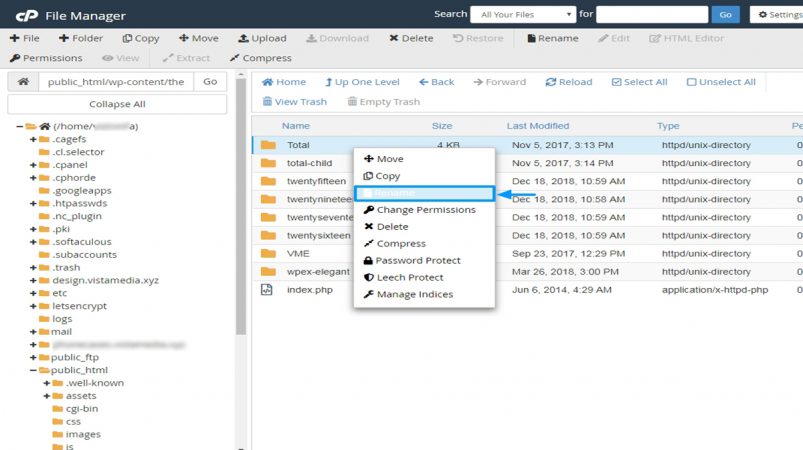Click the Collapse All button
This screenshot has width=803, height=450.
pos(117,104)
